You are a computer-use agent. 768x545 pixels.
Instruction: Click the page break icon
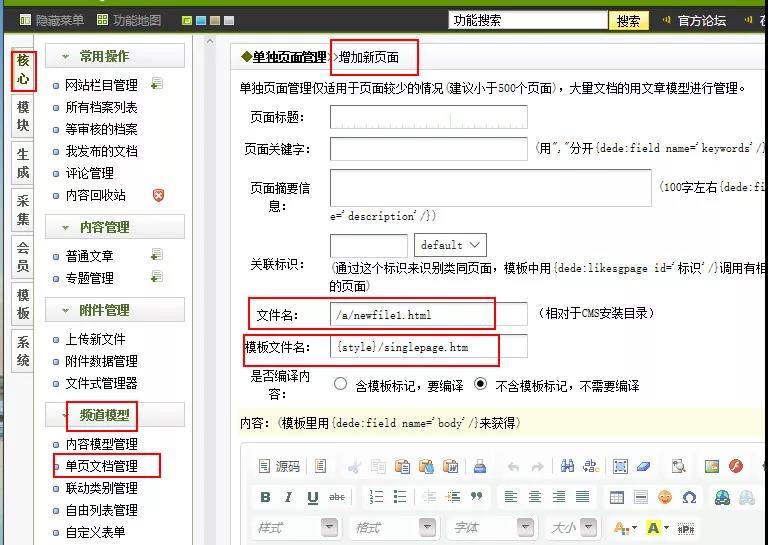686,529
